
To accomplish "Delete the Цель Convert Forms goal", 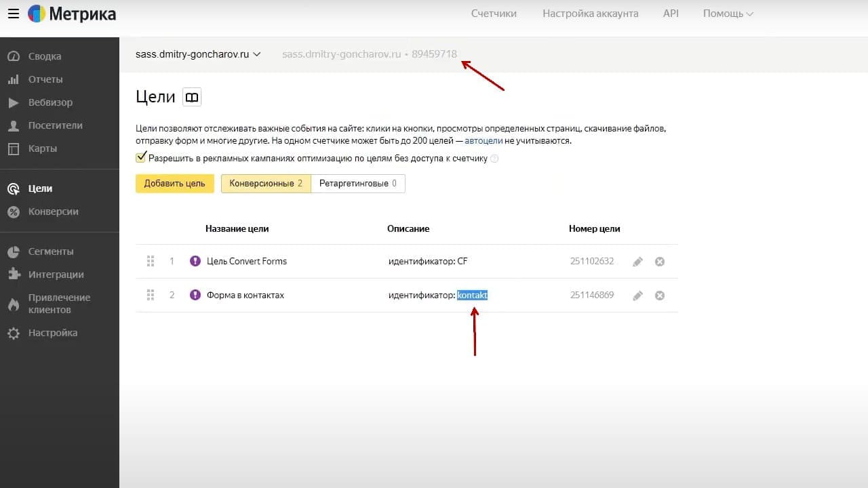I will [660, 262].
